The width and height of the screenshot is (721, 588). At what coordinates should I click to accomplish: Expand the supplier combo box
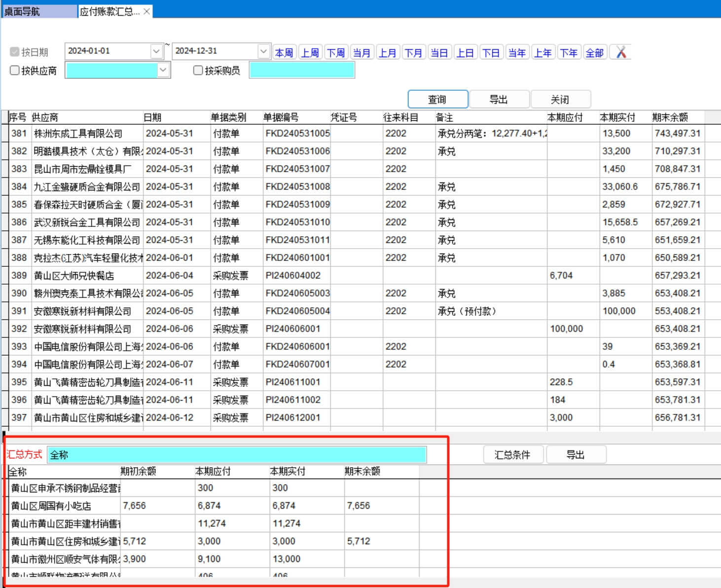point(163,71)
